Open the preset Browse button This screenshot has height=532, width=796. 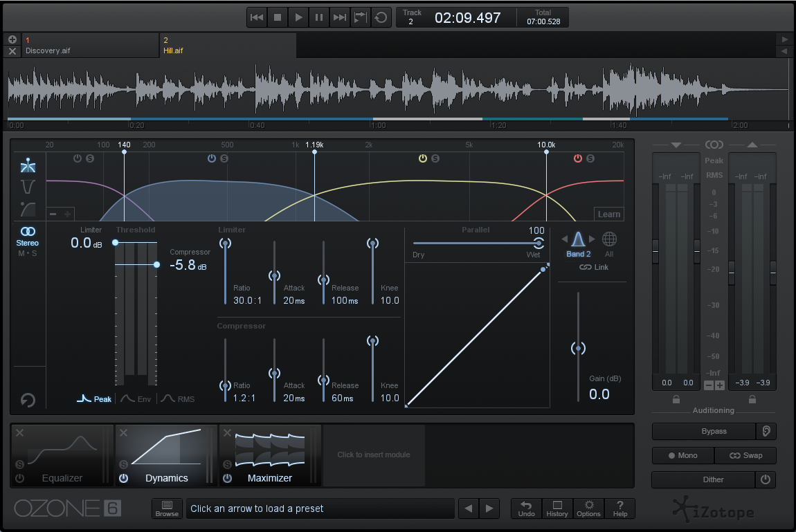[167, 508]
